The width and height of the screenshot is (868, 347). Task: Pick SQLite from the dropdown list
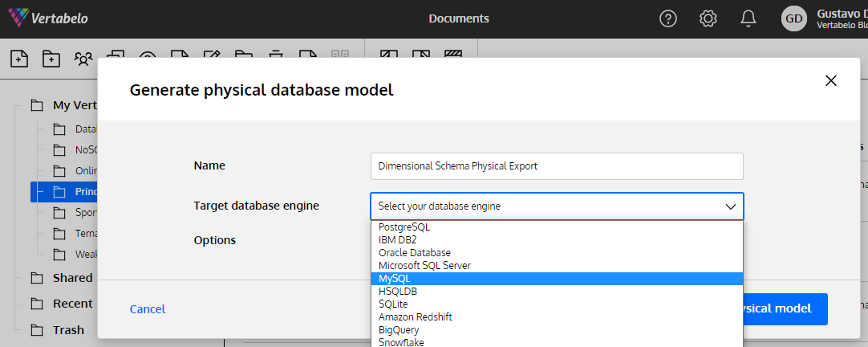[x=557, y=304]
